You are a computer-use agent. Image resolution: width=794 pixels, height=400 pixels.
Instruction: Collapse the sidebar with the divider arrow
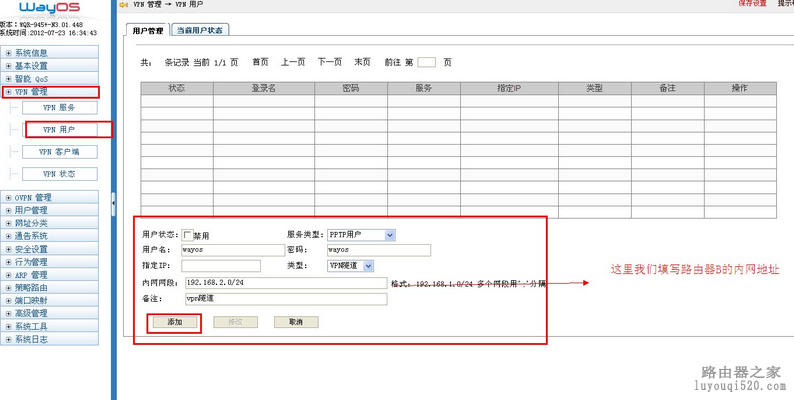(113, 202)
